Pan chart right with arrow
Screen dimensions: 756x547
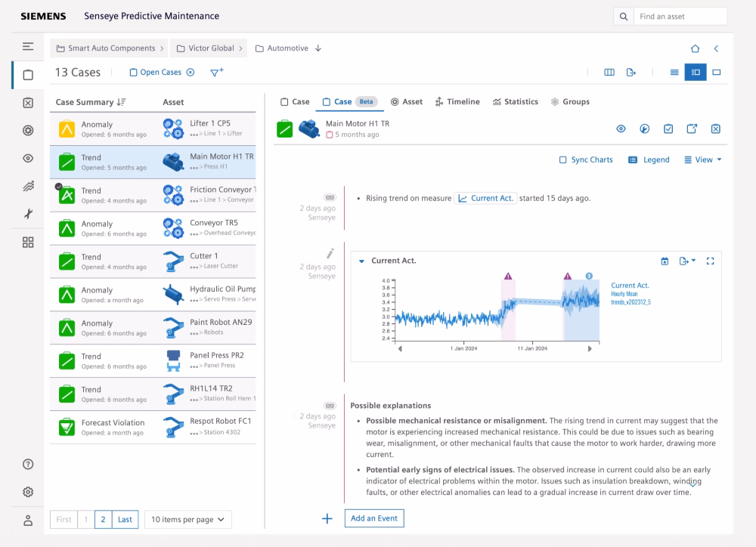(x=589, y=348)
